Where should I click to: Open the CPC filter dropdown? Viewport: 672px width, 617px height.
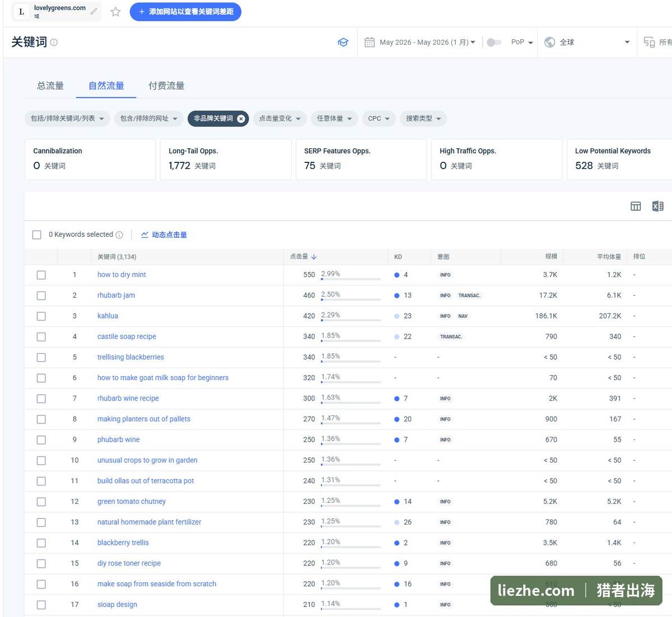[x=379, y=119]
